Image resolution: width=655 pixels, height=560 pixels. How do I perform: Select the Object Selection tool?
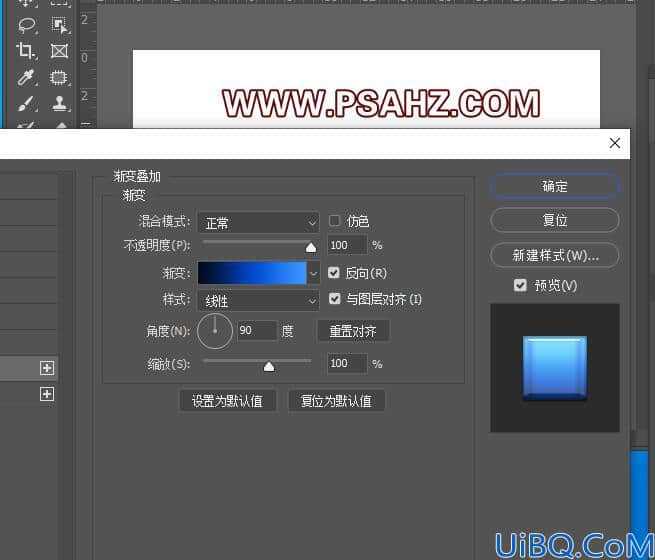click(60, 25)
